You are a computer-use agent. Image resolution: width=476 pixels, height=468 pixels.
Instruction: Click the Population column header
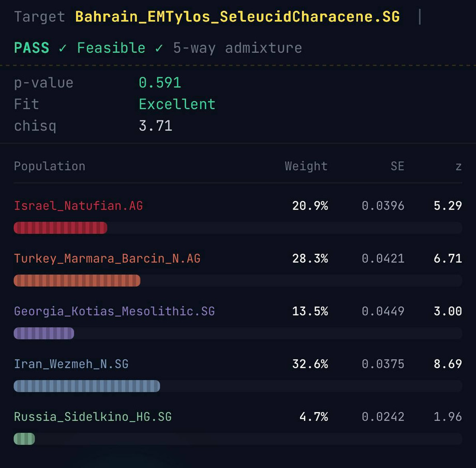pos(50,167)
